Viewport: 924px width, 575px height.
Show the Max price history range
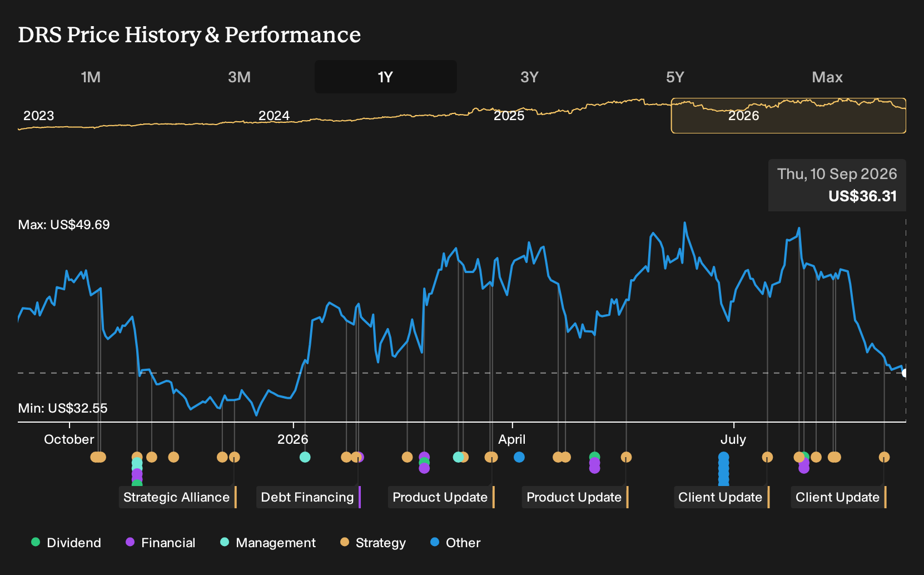827,77
